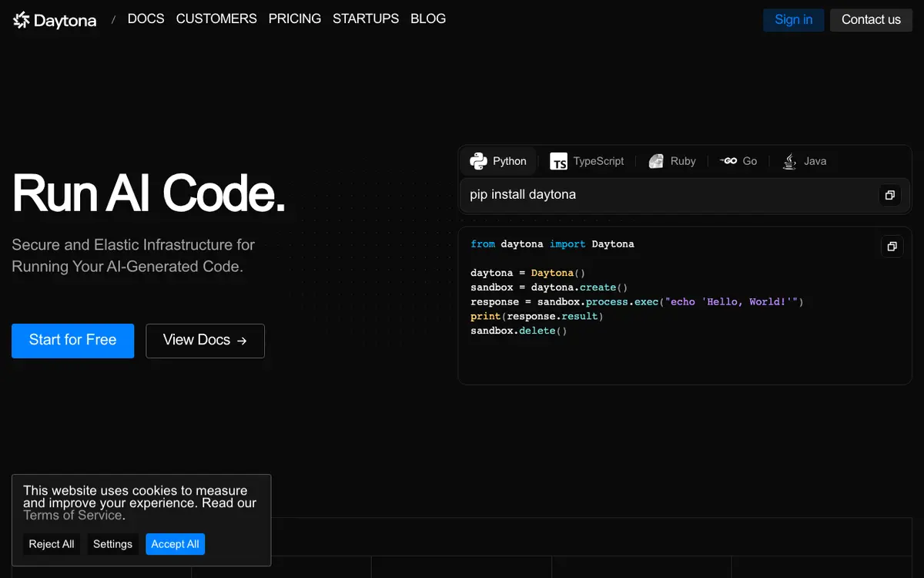Reject all cookies
924x578 pixels.
tap(52, 544)
